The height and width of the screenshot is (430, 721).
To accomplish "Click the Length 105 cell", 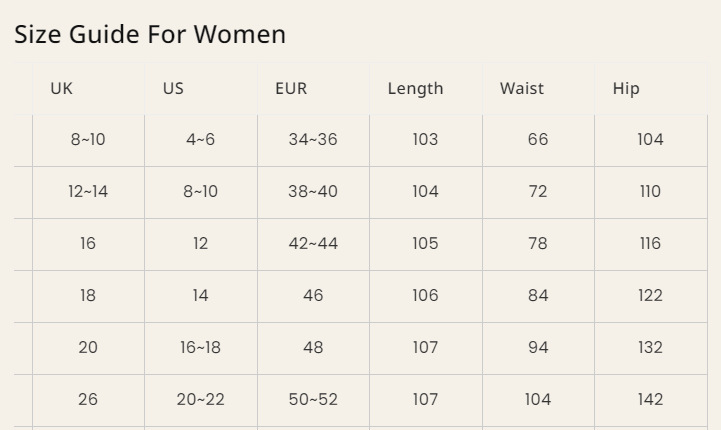I will [x=425, y=243].
